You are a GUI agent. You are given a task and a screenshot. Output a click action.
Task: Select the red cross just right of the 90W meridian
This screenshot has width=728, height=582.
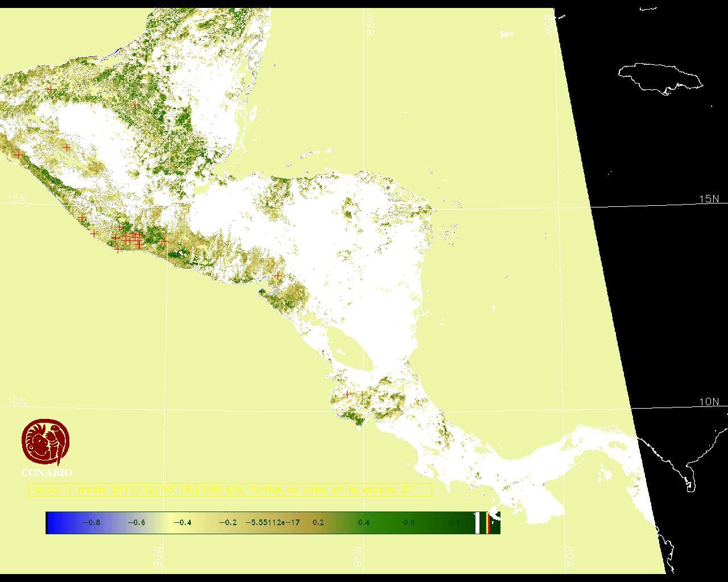164,241
